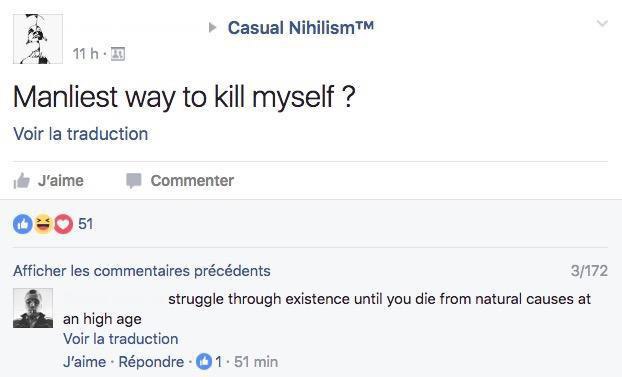Click the speech bubble comment icon
Viewport: 622px width, 377px height.
[134, 181]
